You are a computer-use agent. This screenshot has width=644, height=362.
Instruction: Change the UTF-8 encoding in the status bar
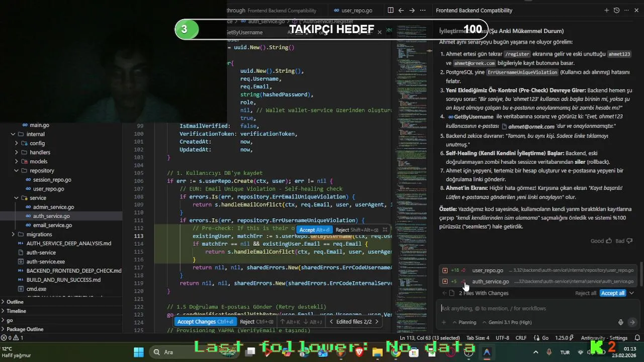(x=502, y=338)
